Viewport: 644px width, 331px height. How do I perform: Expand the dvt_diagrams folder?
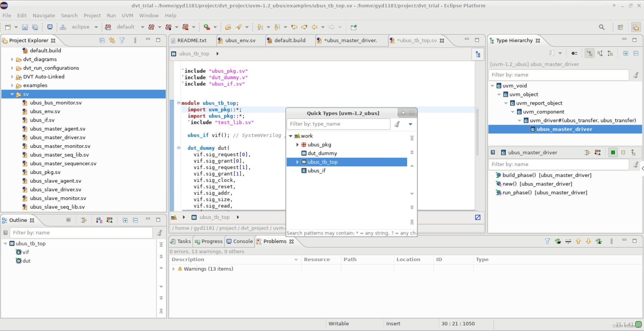click(12, 59)
